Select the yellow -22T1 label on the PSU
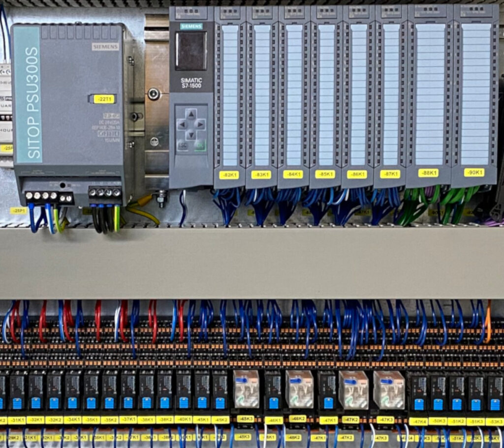Image resolution: width=504 pixels, height=448 pixels. pyautogui.click(x=104, y=99)
